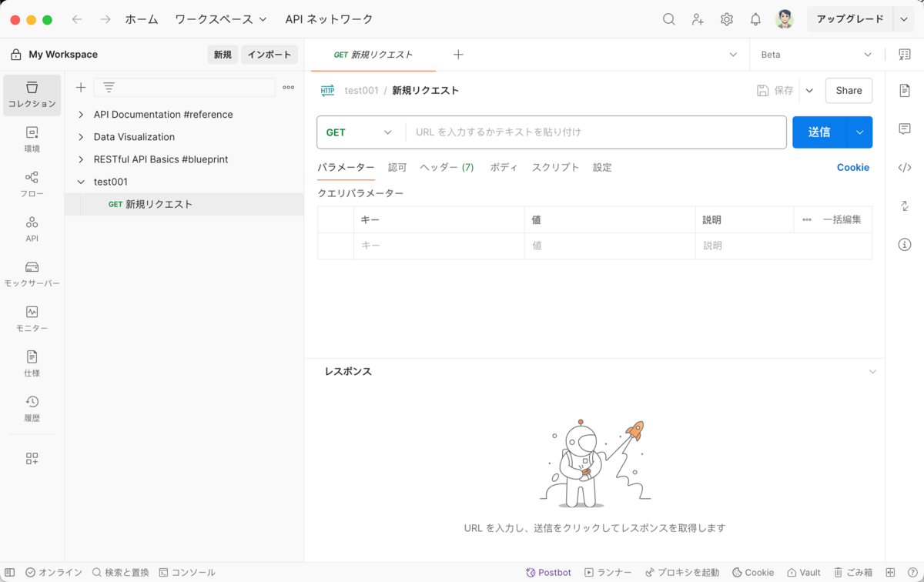Screen dimensions: 924x582
Task: Open the Mock Servers (モックサーバー) sidebar icon
Action: point(32,274)
